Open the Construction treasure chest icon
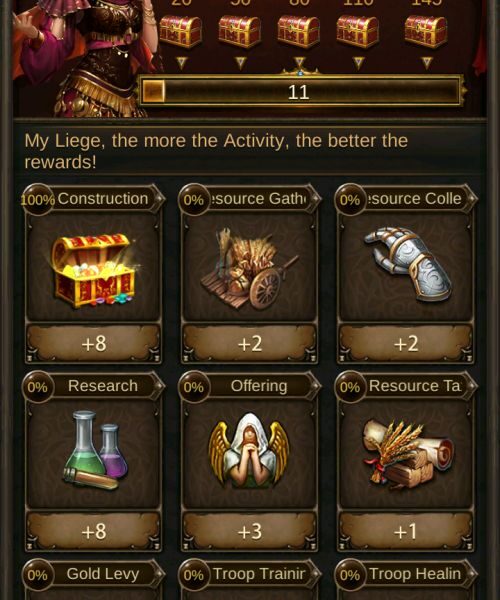 pyautogui.click(x=94, y=270)
